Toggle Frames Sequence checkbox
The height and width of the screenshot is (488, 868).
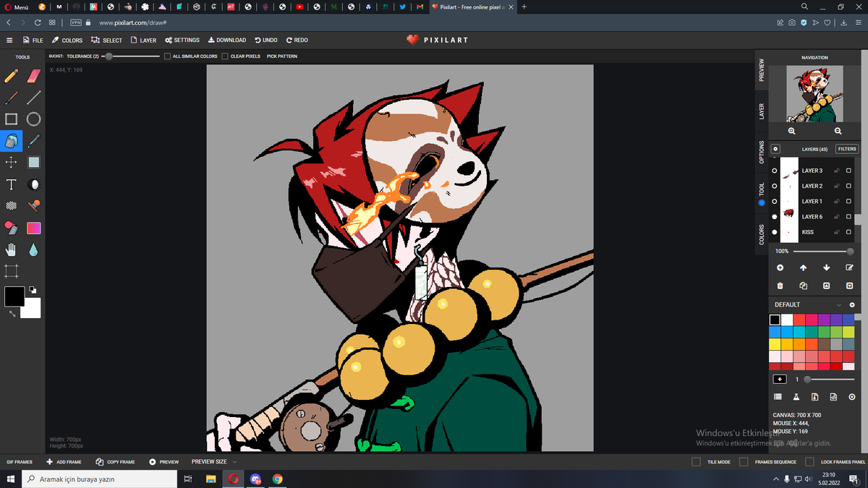(x=744, y=461)
